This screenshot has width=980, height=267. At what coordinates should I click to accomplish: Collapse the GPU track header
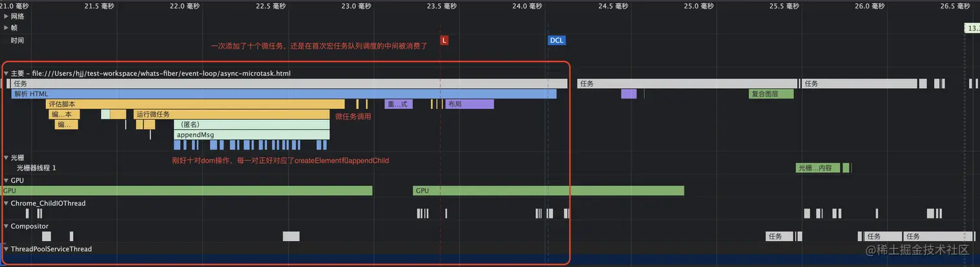6,180
